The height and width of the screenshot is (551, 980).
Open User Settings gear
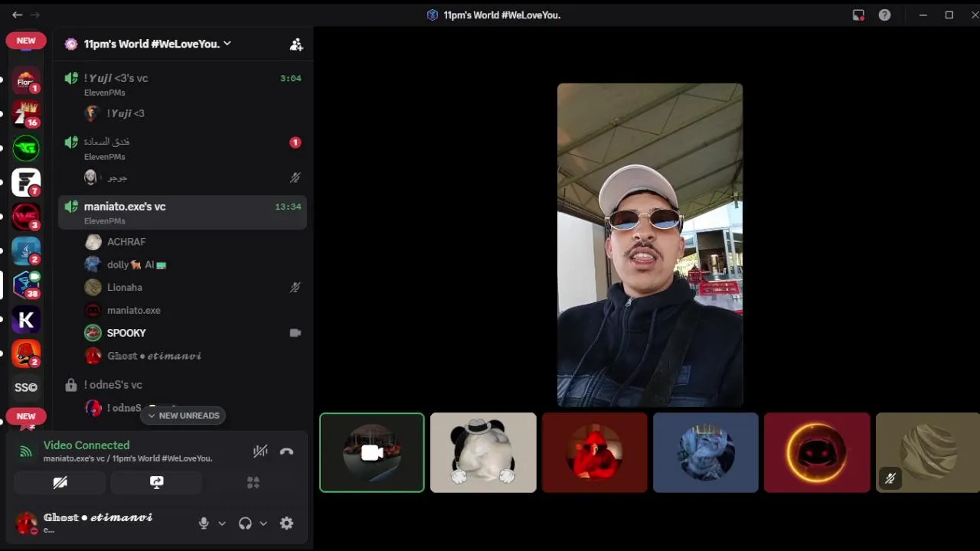[286, 523]
